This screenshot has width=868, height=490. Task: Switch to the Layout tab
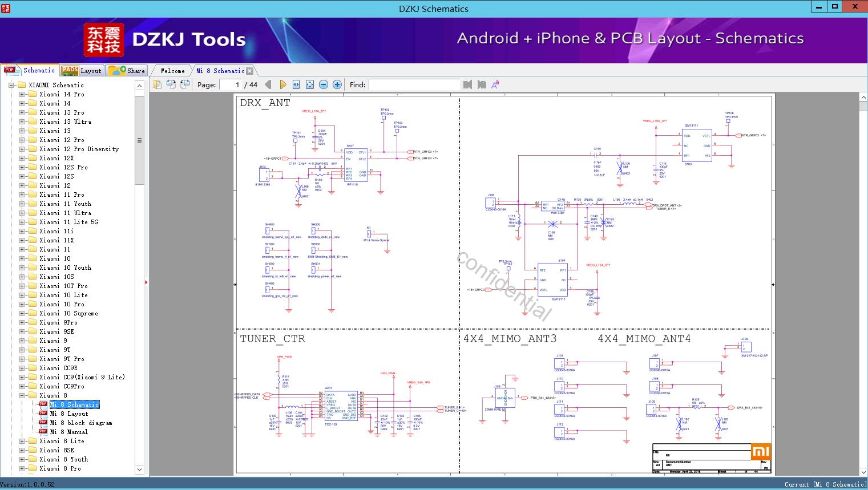[x=82, y=71]
